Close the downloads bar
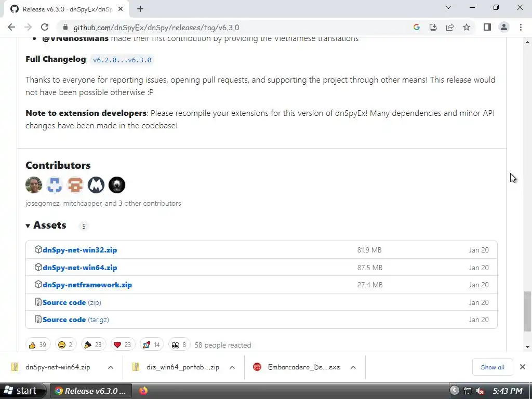This screenshot has width=532, height=399. 523,367
